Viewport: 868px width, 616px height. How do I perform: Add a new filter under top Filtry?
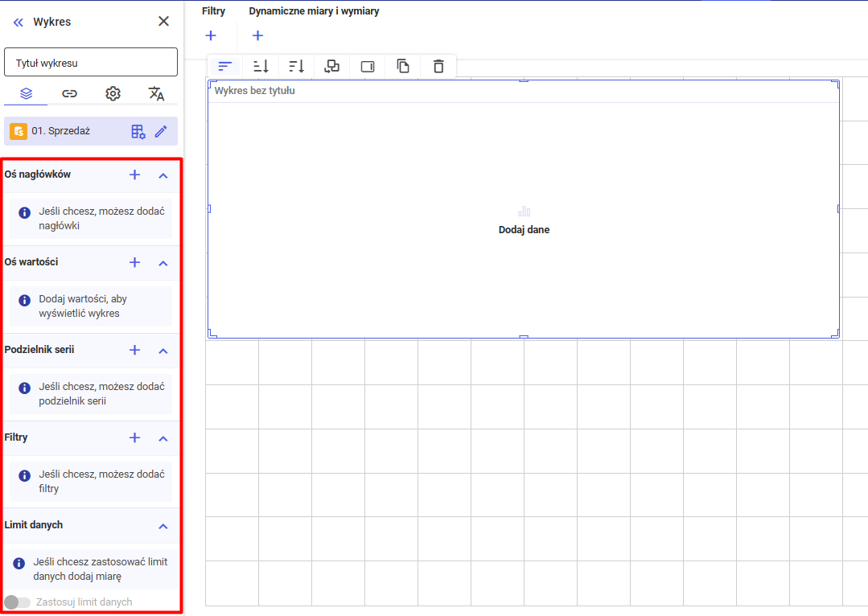(211, 35)
